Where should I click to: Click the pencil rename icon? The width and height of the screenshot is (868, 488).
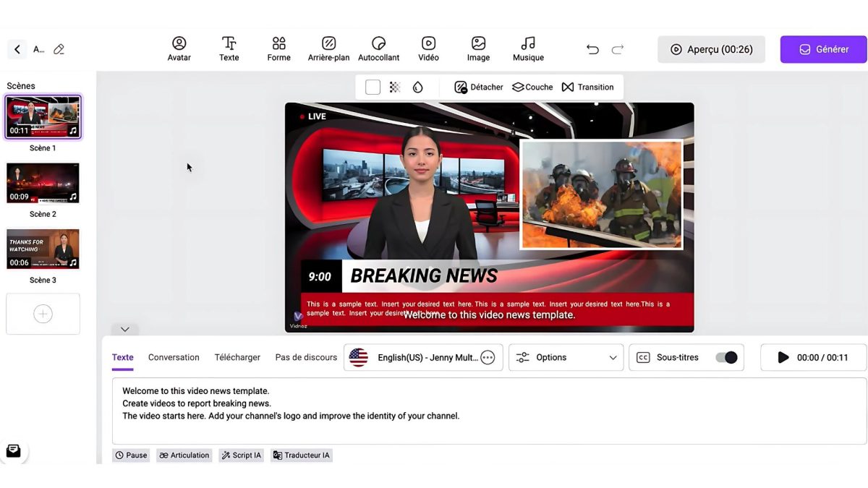coord(59,50)
